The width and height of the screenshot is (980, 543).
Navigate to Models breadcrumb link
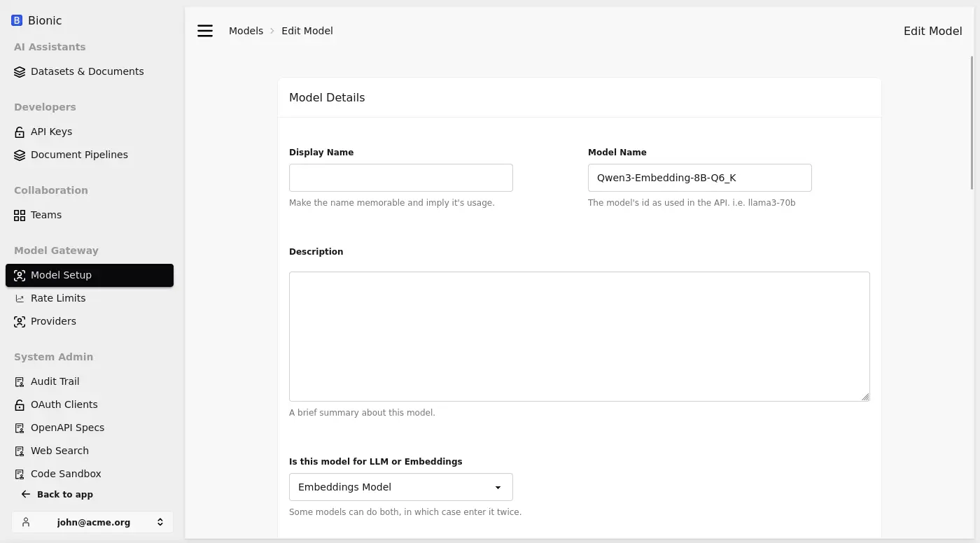tap(246, 31)
